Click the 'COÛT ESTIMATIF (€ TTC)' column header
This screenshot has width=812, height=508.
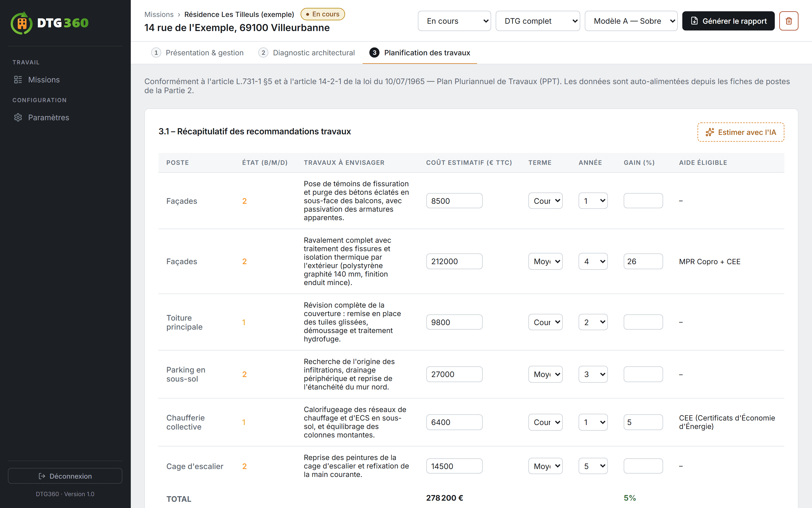(x=469, y=163)
